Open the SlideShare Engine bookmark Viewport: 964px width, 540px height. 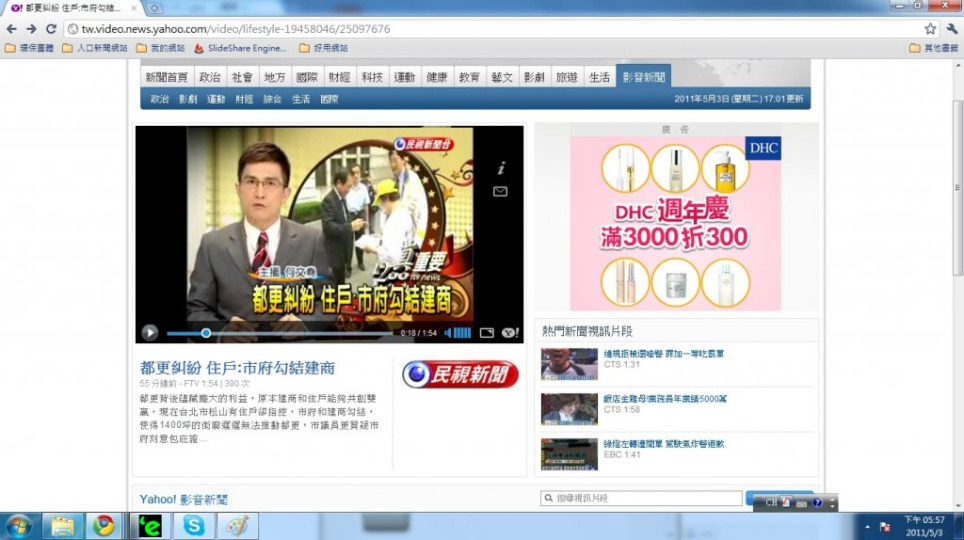[x=239, y=48]
